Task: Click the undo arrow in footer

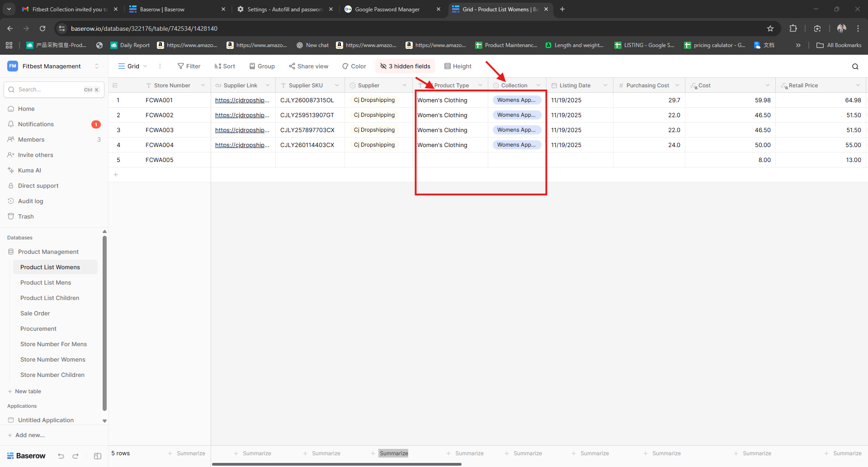Action: point(61,456)
